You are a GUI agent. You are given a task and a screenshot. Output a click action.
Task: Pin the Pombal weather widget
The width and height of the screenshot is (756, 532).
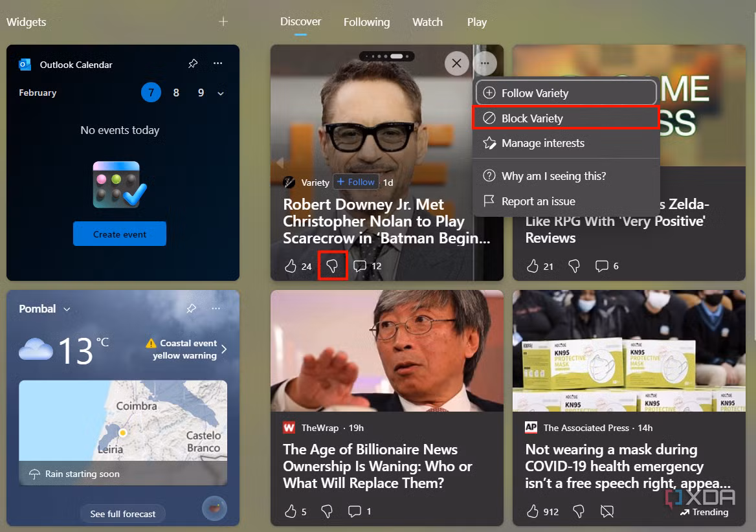[192, 309]
